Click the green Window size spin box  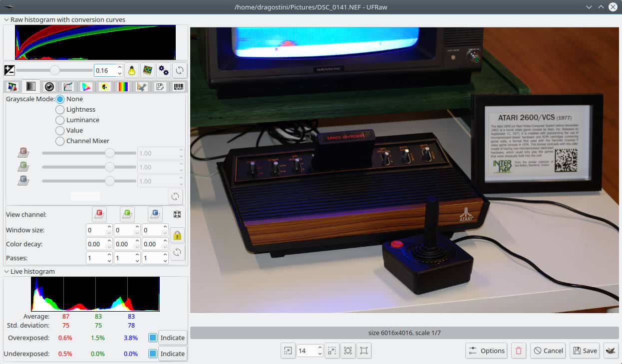(x=127, y=230)
